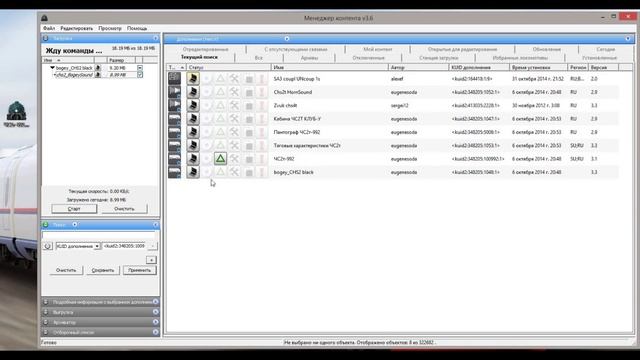The height and width of the screenshot is (360, 640).
Task: Open the Редактировать menu
Action: 77,29
